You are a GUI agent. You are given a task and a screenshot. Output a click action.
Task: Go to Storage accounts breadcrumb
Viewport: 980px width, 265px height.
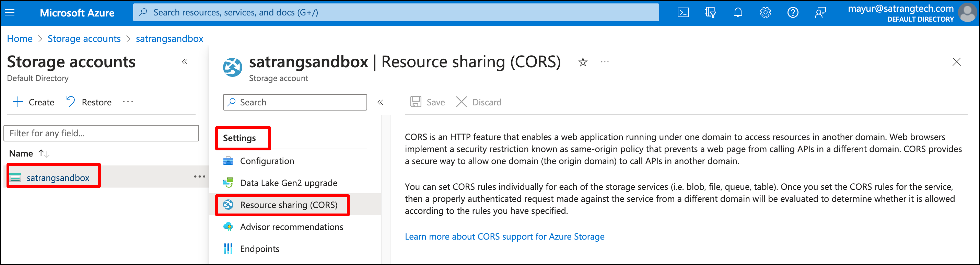coord(84,39)
